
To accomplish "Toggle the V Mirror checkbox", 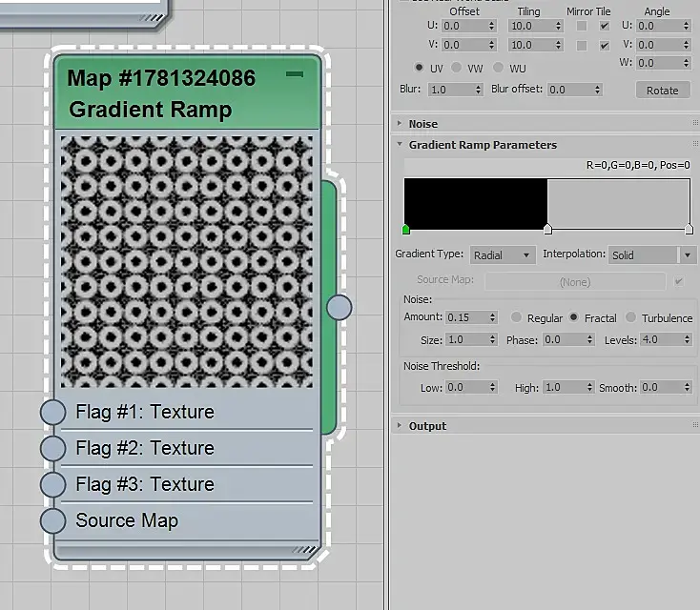I will (581, 45).
